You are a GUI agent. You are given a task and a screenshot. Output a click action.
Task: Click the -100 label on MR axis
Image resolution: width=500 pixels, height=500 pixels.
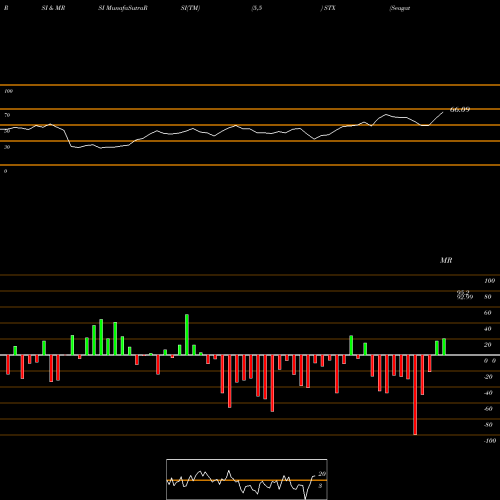[490, 441]
